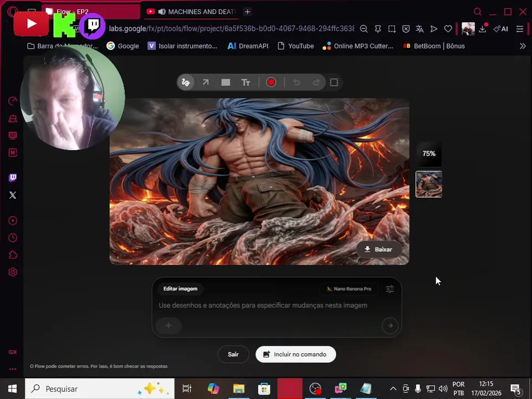Open the 75% zoom level control

point(429,154)
